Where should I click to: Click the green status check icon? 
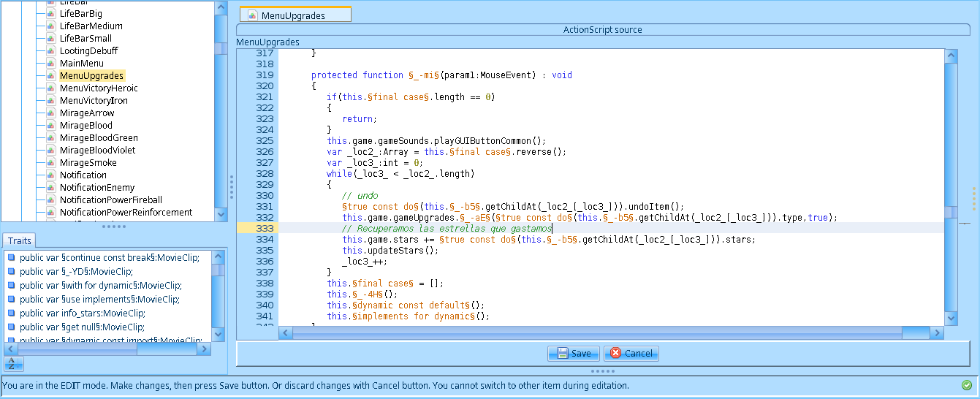click(967, 385)
